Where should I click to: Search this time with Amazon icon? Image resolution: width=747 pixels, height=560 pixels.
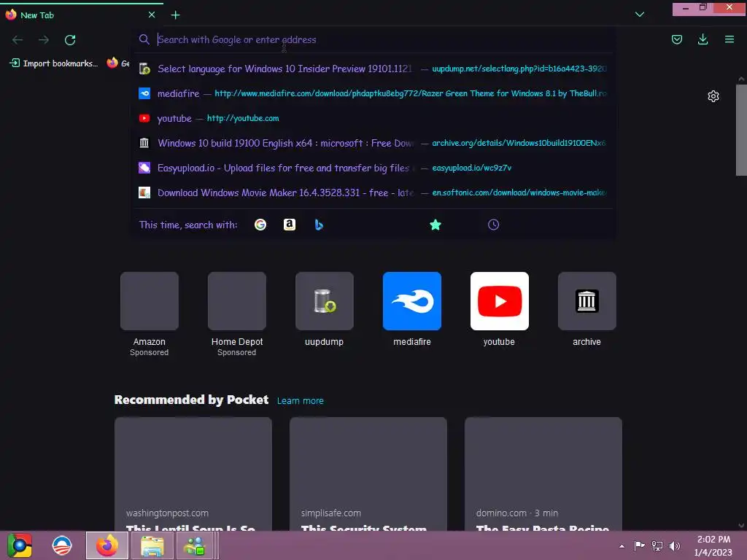(289, 225)
